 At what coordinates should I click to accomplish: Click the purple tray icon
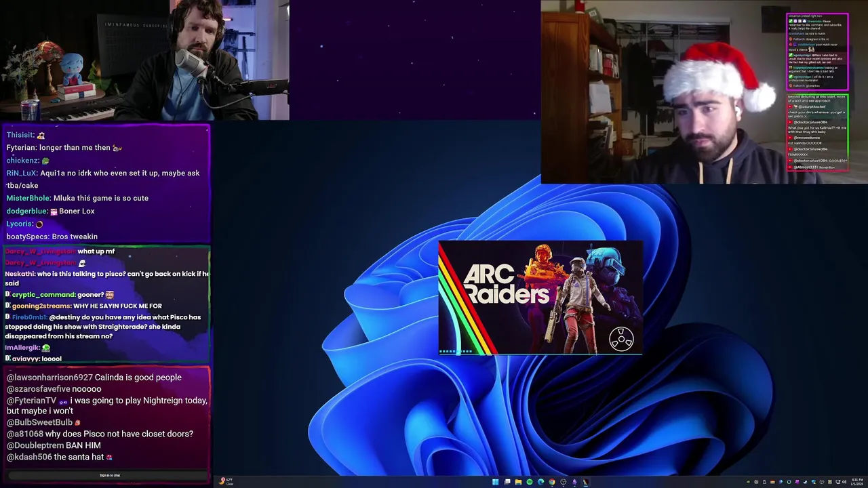point(797,482)
